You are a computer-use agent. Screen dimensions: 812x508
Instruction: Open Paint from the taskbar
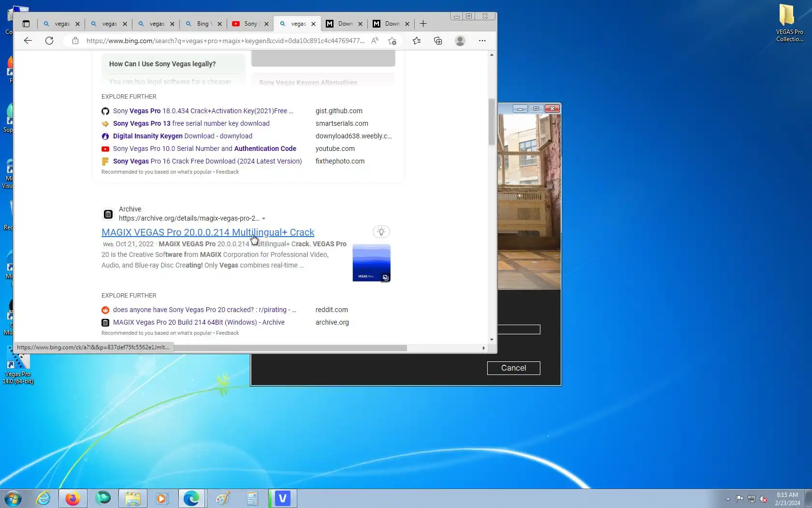tap(222, 498)
